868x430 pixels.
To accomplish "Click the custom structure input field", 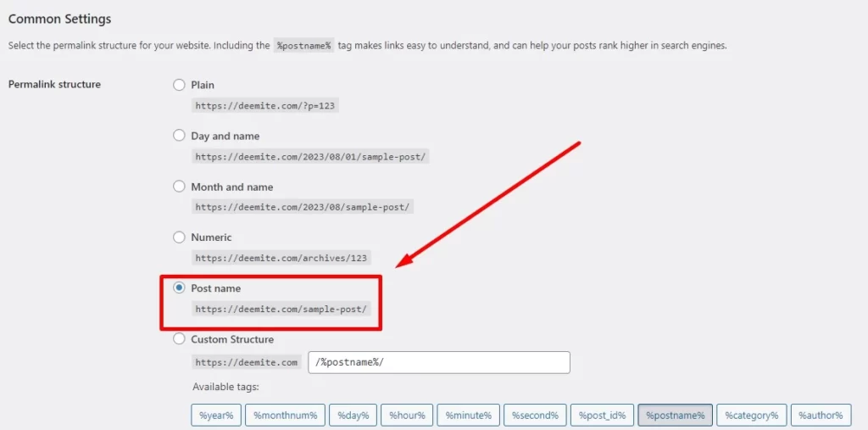I will point(439,362).
